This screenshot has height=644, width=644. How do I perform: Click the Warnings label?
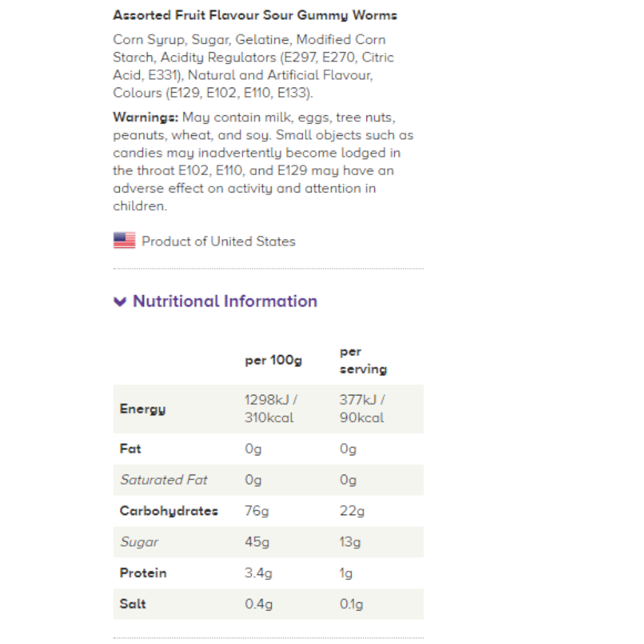click(x=146, y=117)
